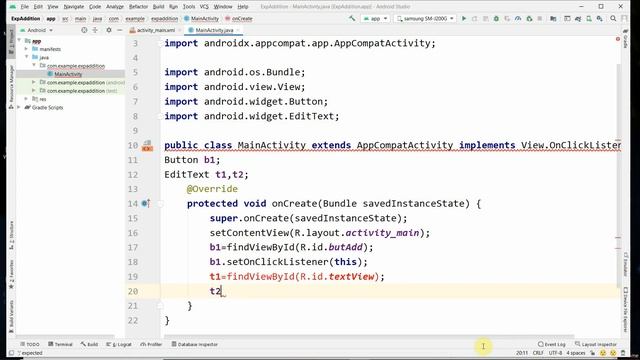
Task: Click the SDK Manager icon left of search
Action: [600, 18]
